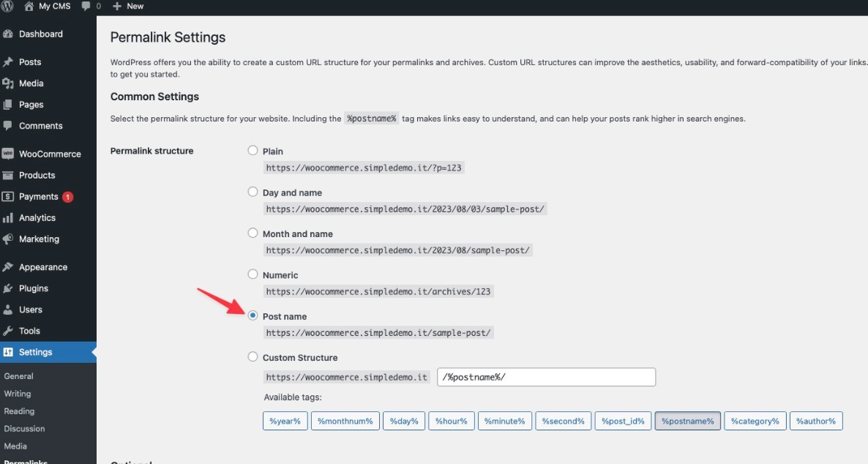Click the Comments speech bubble sidebar icon
Screen dimensions: 868x464
point(8,126)
